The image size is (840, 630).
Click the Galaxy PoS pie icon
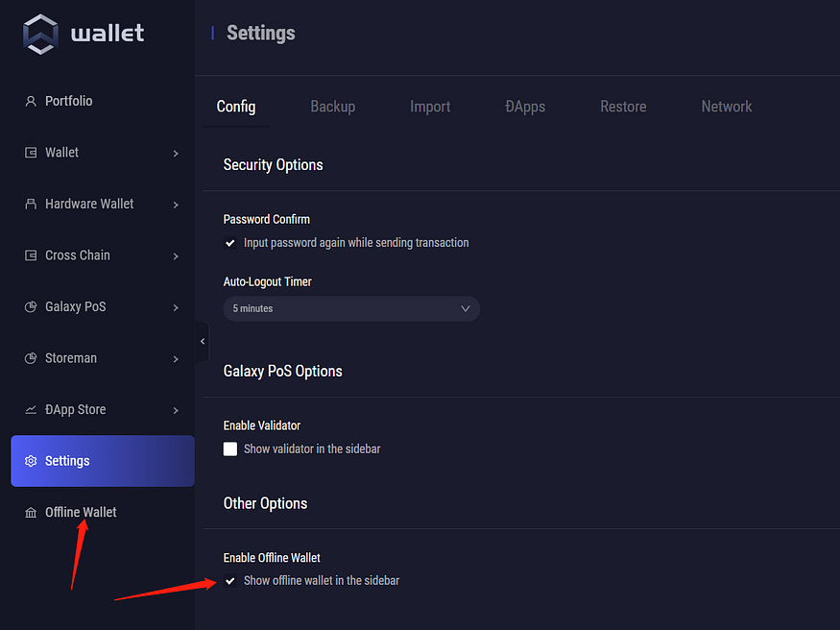pyautogui.click(x=31, y=307)
